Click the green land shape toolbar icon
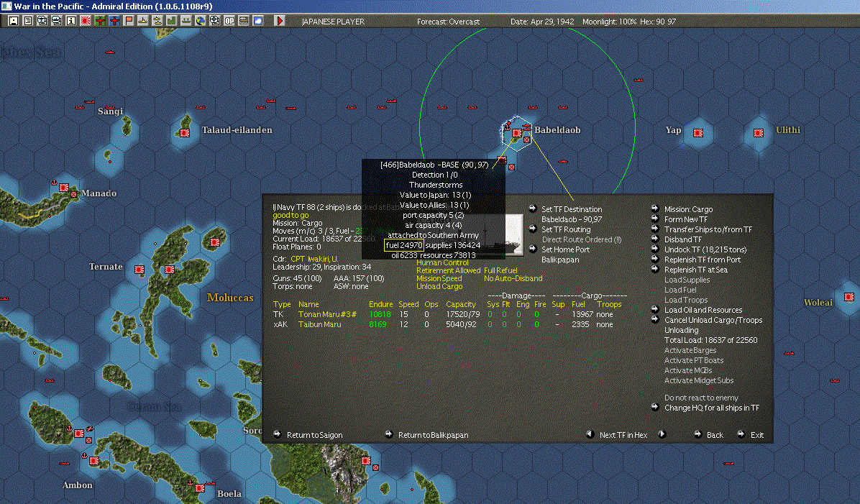860x504 pixels. pos(171,21)
